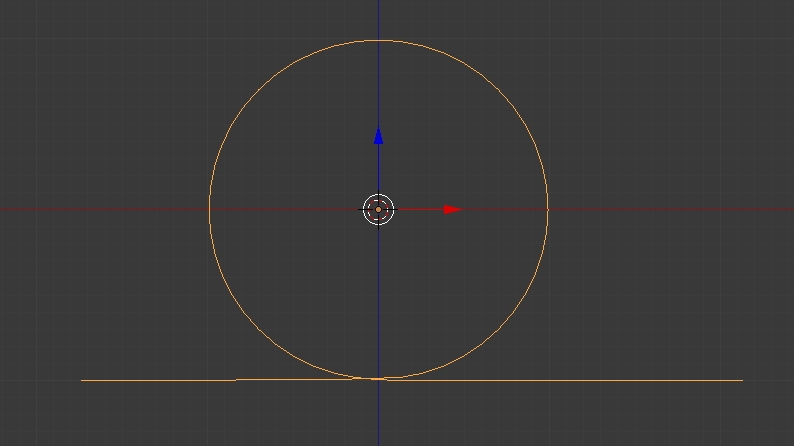Click the circle outline at its upper-left arc
This screenshot has width=794, height=446.
[259, 90]
